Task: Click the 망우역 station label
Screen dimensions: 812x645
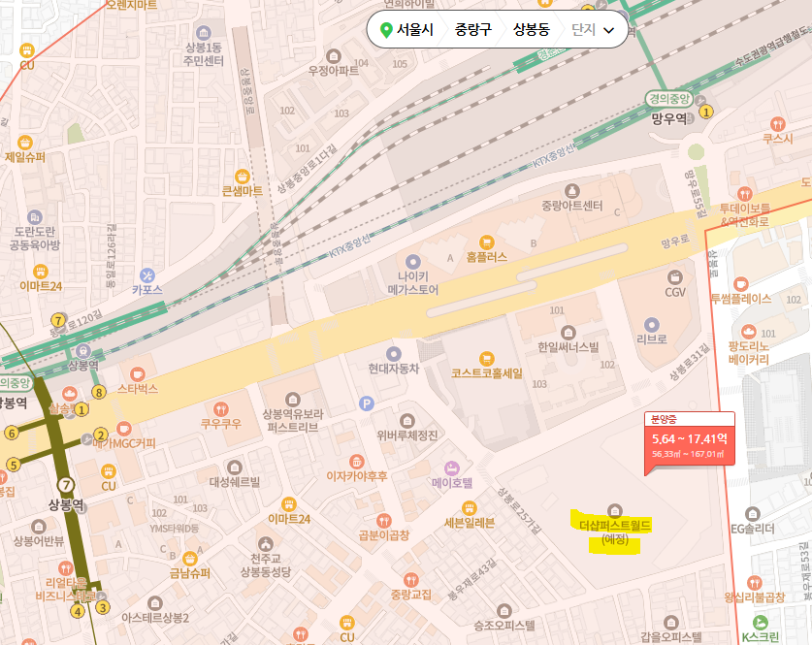Action: click(x=669, y=119)
